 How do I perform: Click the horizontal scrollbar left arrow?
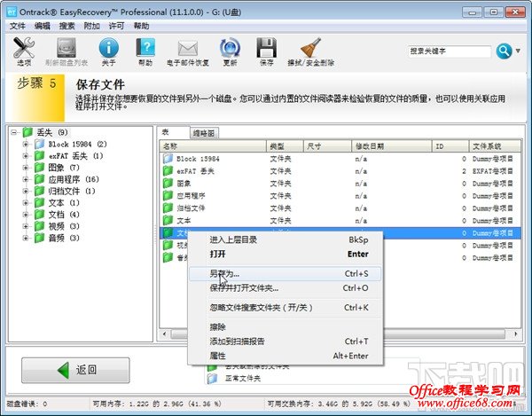pos(165,334)
